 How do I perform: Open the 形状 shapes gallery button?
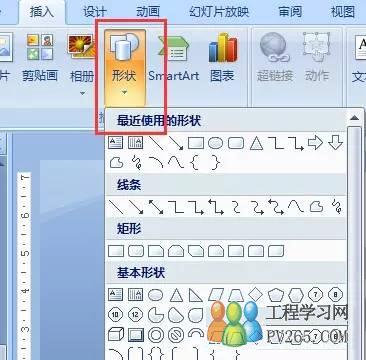(x=125, y=67)
